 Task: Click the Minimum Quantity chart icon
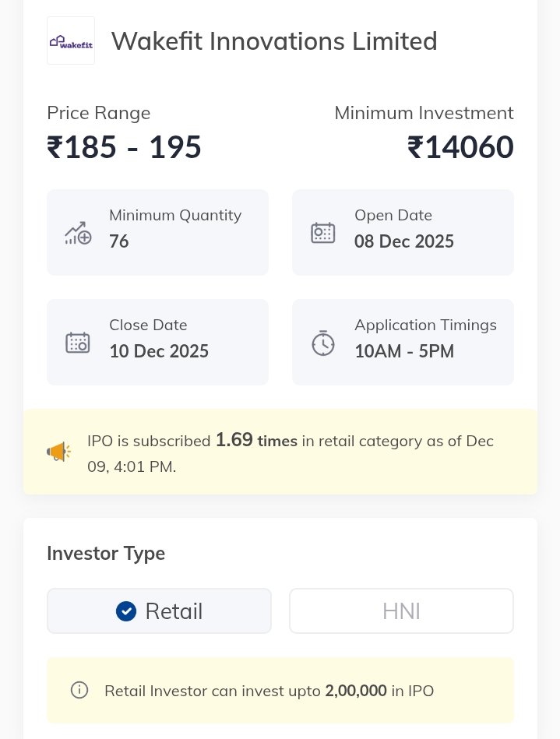78,232
